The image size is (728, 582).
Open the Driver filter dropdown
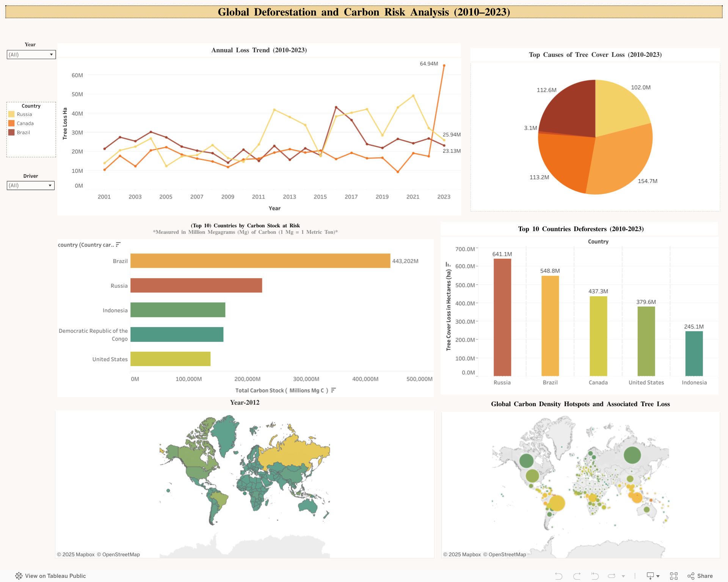(x=31, y=185)
